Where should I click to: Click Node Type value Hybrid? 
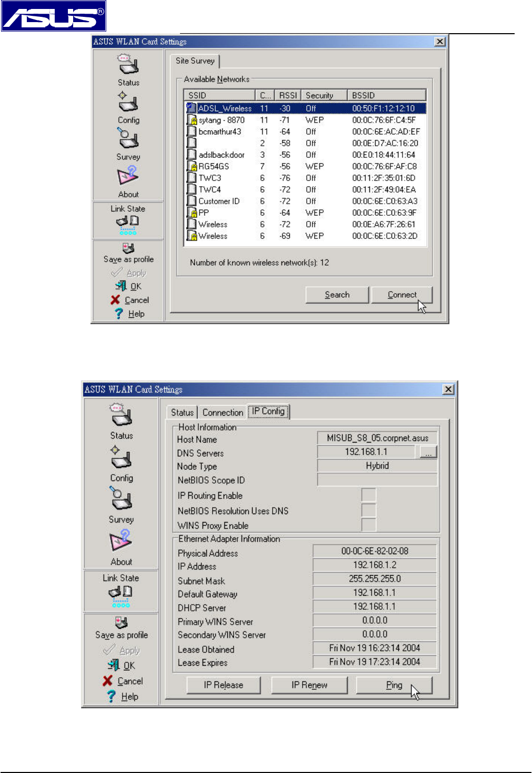click(x=377, y=466)
